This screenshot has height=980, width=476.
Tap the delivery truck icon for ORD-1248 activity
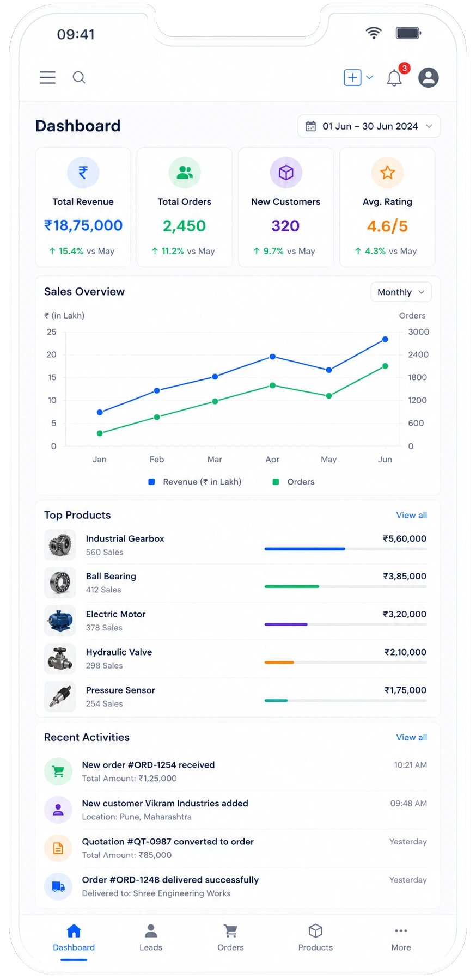[58, 886]
